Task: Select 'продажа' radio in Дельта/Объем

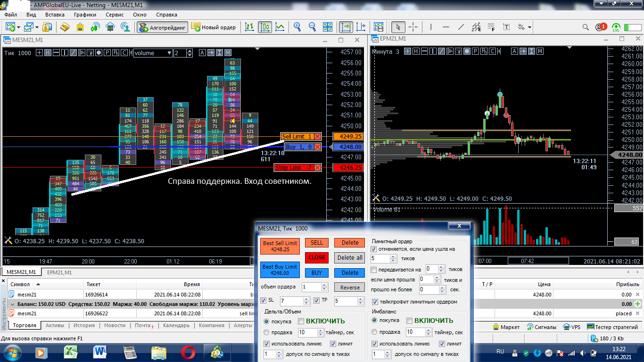Action: tap(266, 332)
